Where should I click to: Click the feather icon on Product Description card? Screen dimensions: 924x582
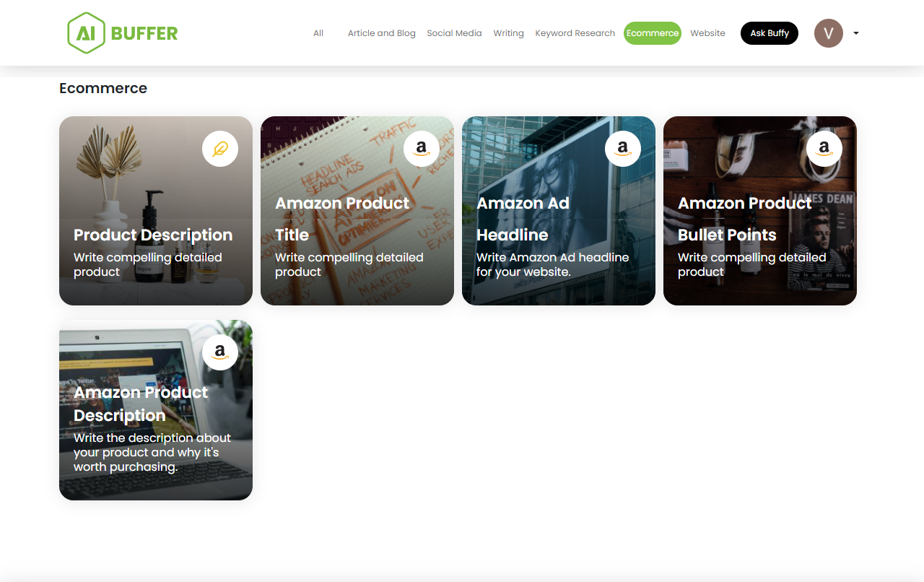coord(220,149)
